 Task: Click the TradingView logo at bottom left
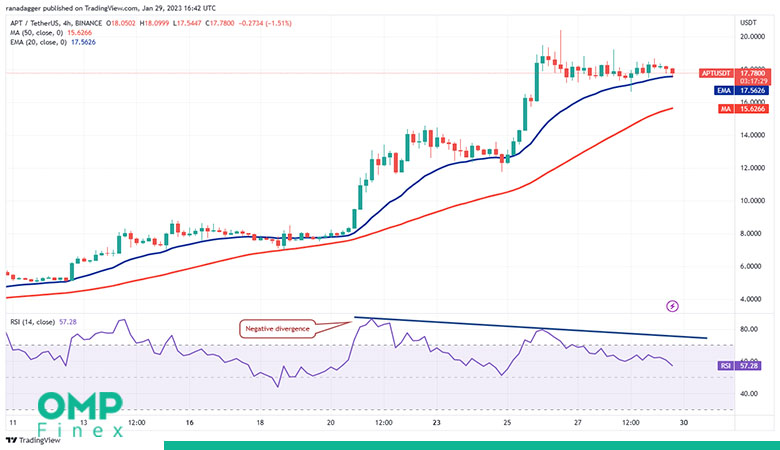tap(33, 441)
